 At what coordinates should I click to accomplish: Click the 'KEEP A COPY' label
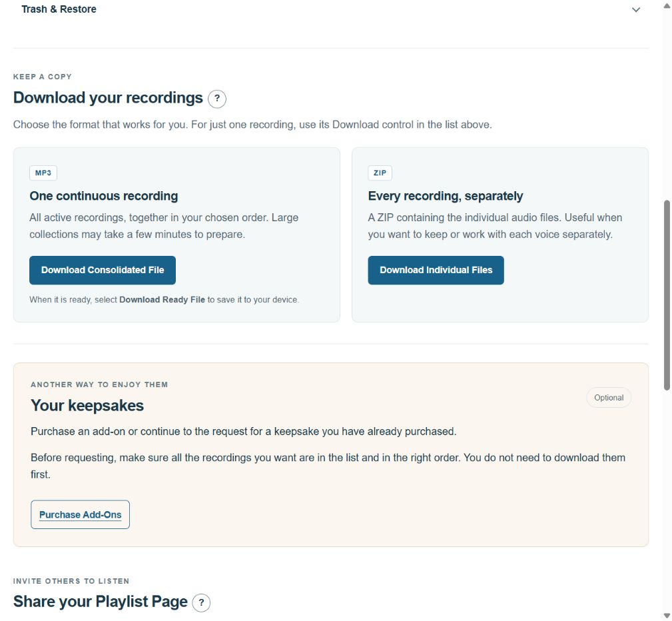click(x=43, y=77)
